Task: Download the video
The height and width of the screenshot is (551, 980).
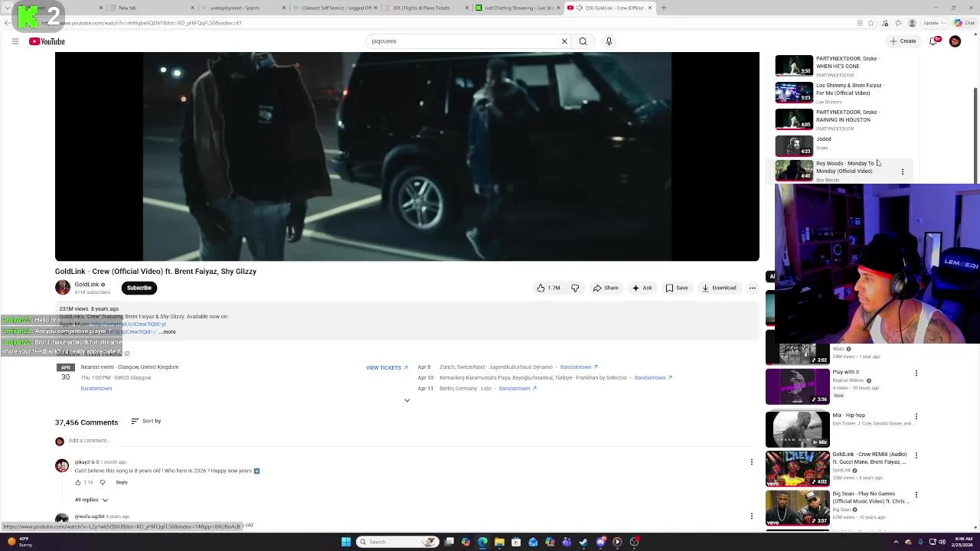Action: coord(719,288)
